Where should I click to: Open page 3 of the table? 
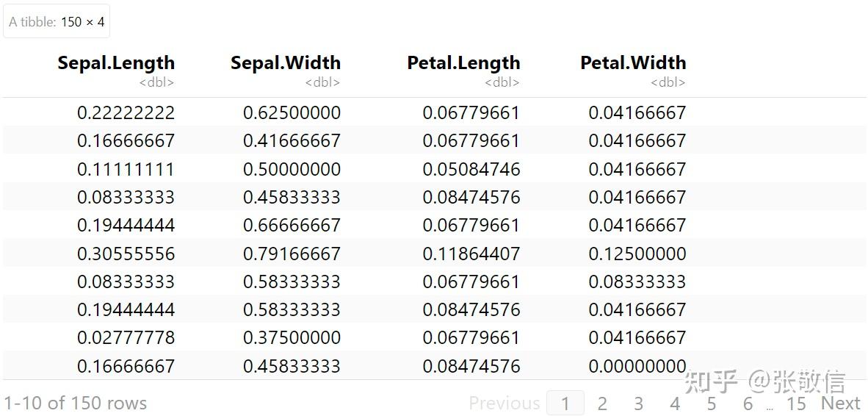pos(638,404)
